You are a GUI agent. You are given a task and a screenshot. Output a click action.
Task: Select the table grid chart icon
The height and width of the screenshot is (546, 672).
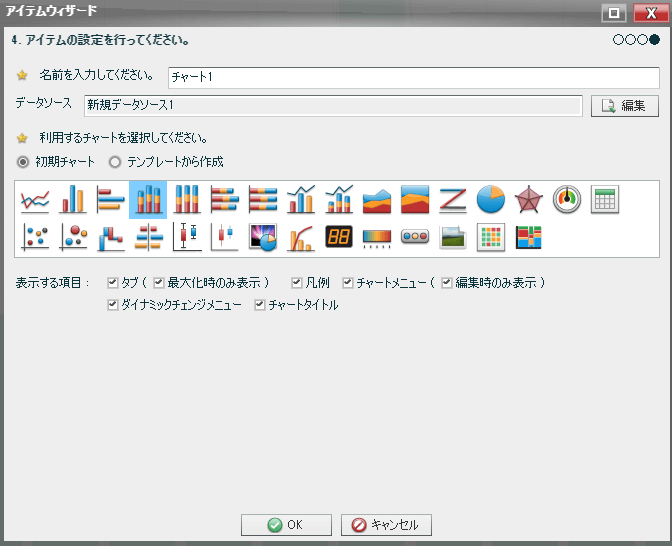click(605, 200)
